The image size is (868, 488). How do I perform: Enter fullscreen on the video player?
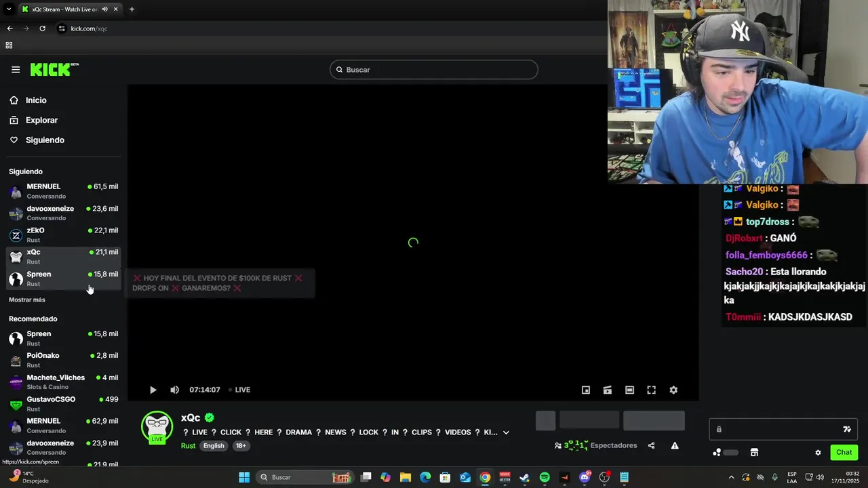click(651, 390)
